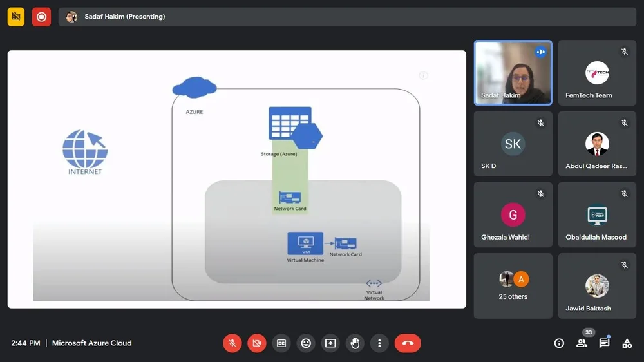Click the muted mic icon on SK D tile
This screenshot has height=362, width=644.
tap(540, 123)
